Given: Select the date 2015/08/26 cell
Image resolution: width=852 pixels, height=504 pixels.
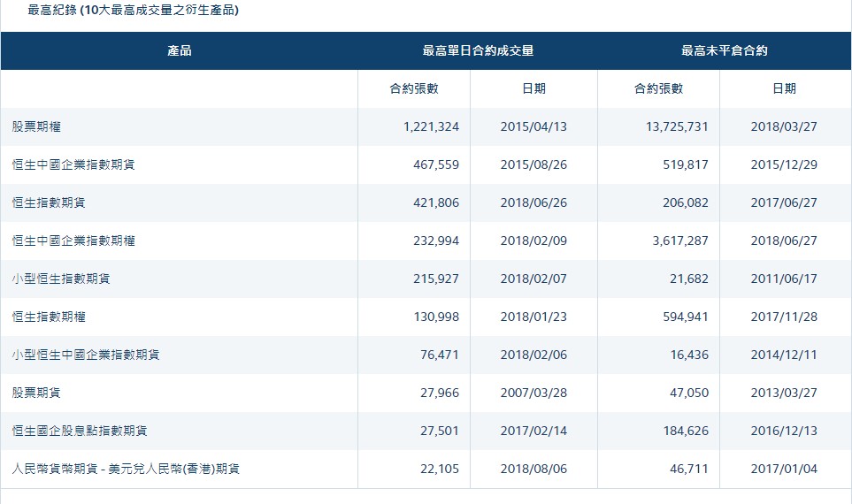Looking at the screenshot, I should [x=533, y=164].
